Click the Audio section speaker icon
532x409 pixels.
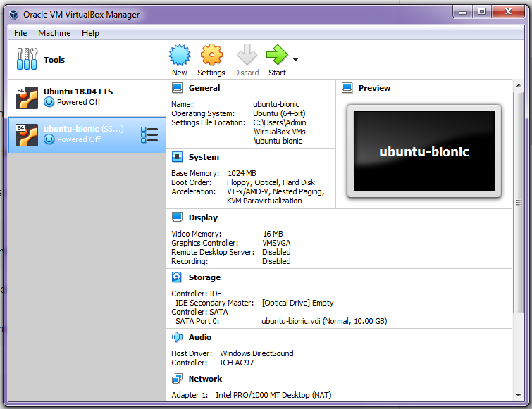177,337
